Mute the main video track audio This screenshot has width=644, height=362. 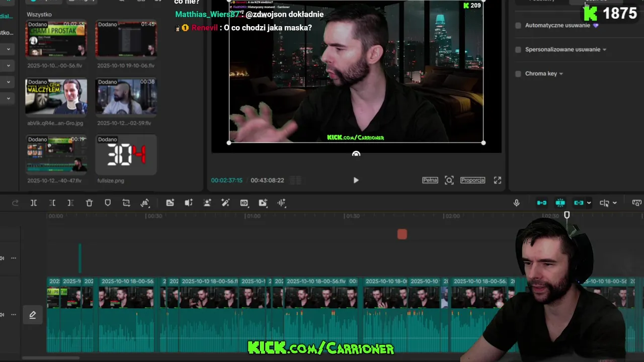point(3,315)
